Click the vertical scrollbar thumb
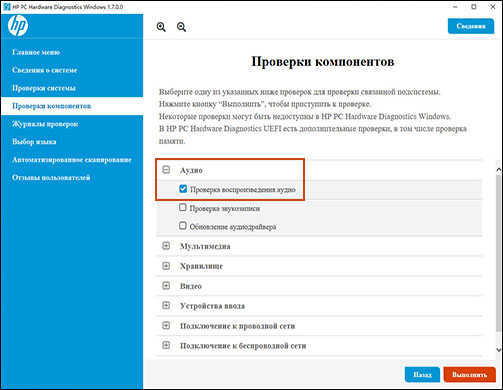Image resolution: width=503 pixels, height=390 pixels. [499, 253]
